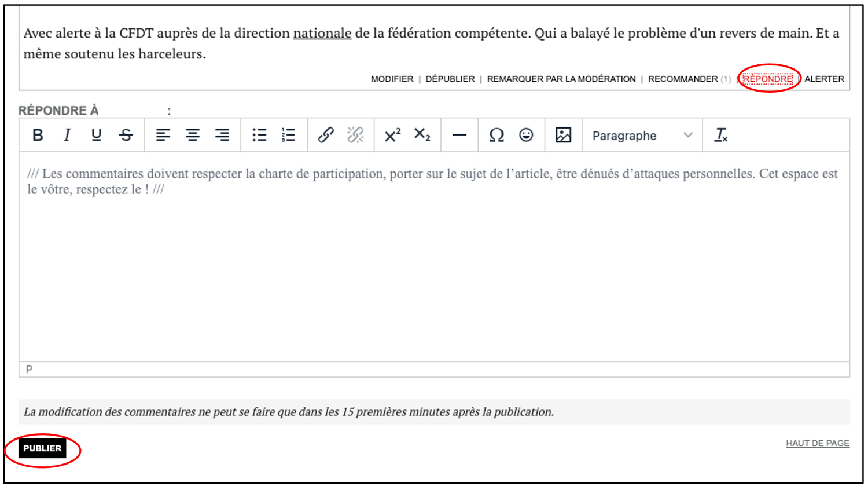
Task: Open the emoticon smiley picker
Action: [x=526, y=136]
